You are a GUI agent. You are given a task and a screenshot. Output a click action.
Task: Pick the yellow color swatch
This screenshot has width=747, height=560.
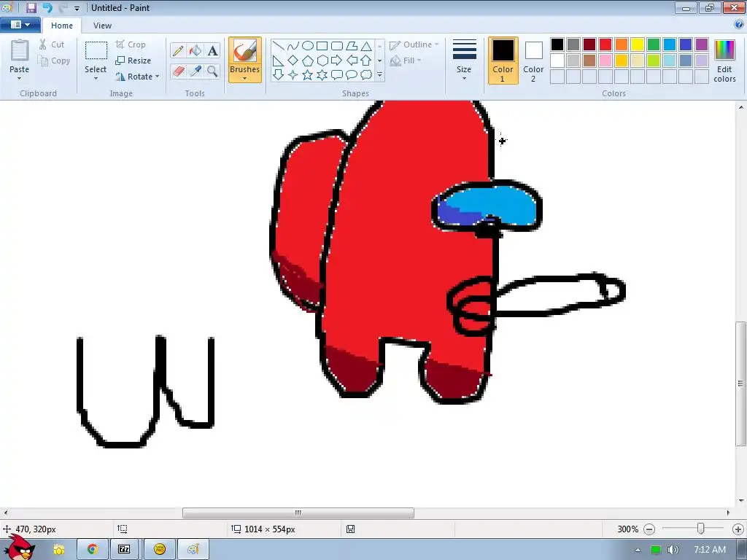[x=638, y=44]
